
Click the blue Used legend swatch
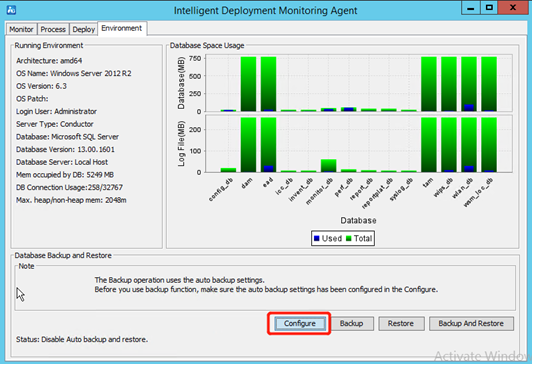click(x=316, y=238)
